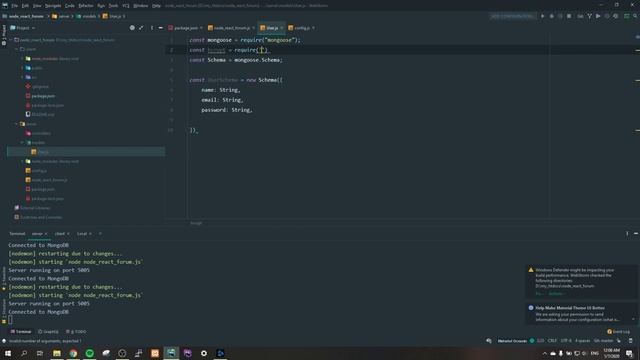Open the Windows Start menu
Screen dimensions: 640x360
tap(8, 353)
